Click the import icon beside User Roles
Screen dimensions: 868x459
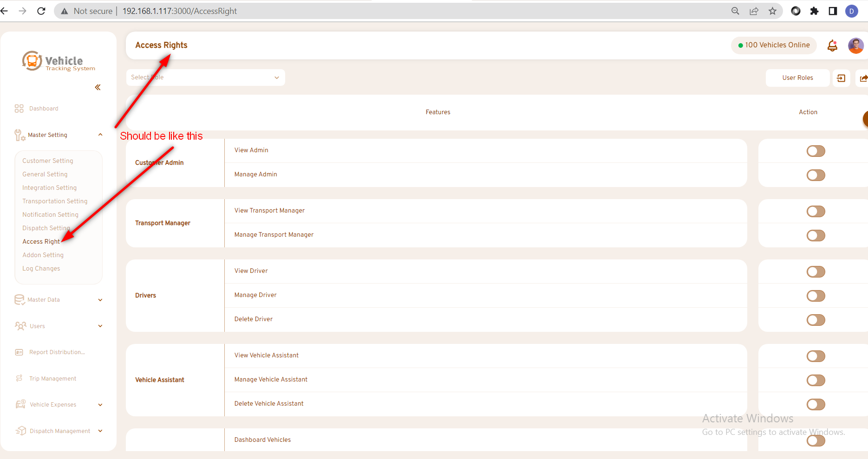click(841, 78)
